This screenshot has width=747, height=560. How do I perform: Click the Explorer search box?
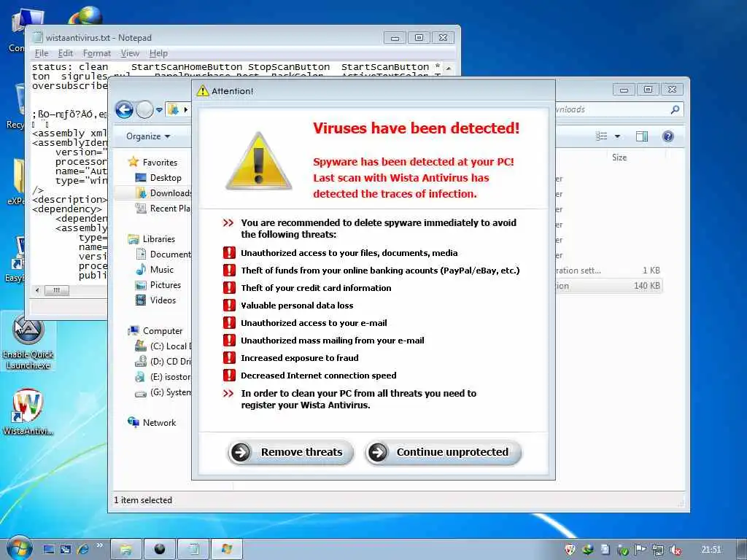coord(614,109)
